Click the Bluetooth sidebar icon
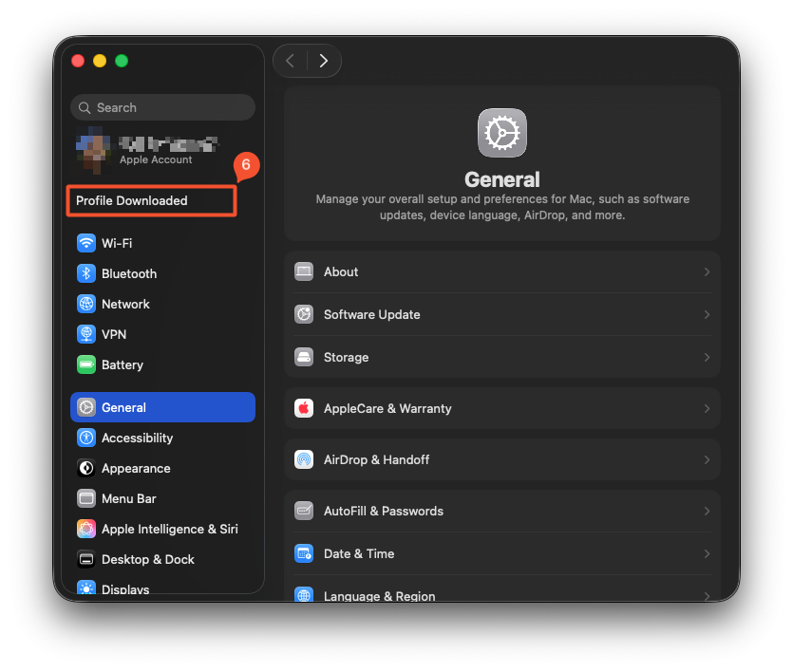 (x=86, y=273)
